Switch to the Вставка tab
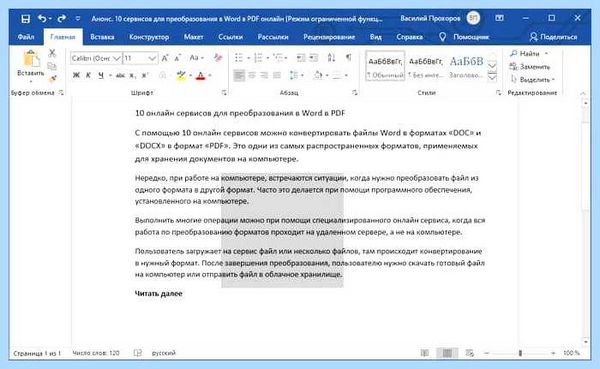The height and width of the screenshot is (369, 600). pyautogui.click(x=102, y=37)
